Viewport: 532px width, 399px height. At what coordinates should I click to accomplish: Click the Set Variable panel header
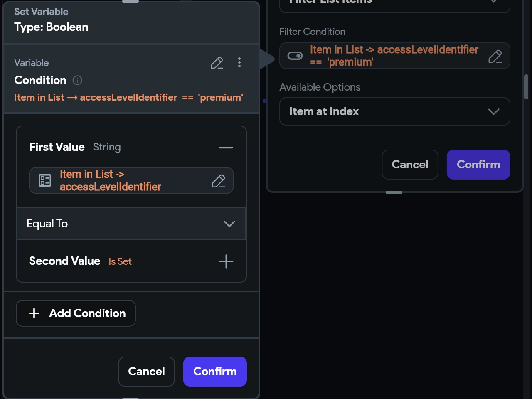(42, 12)
